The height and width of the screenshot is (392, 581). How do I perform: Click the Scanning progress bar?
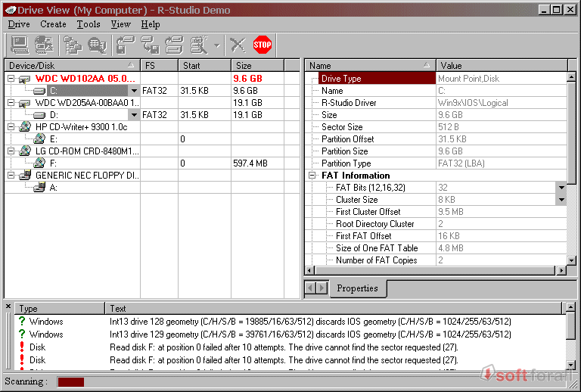[x=314, y=381]
